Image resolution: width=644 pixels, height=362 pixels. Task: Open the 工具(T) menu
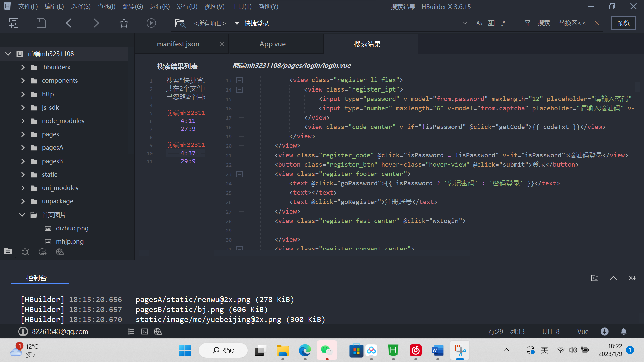[x=241, y=7]
